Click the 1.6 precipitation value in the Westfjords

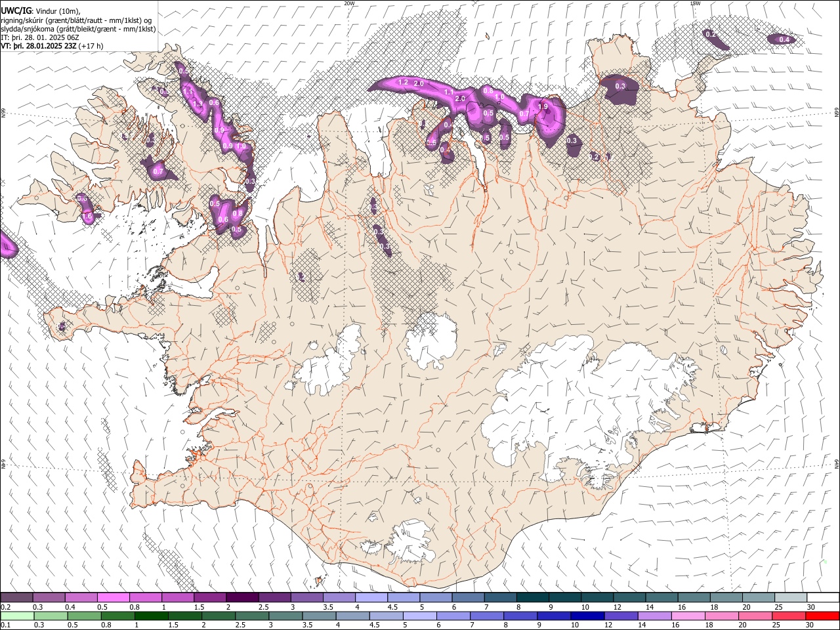click(87, 217)
